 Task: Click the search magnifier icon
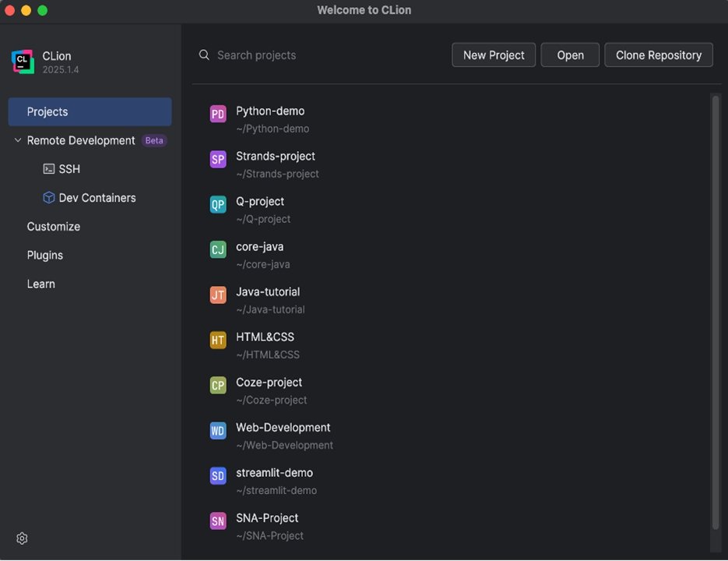tap(204, 55)
